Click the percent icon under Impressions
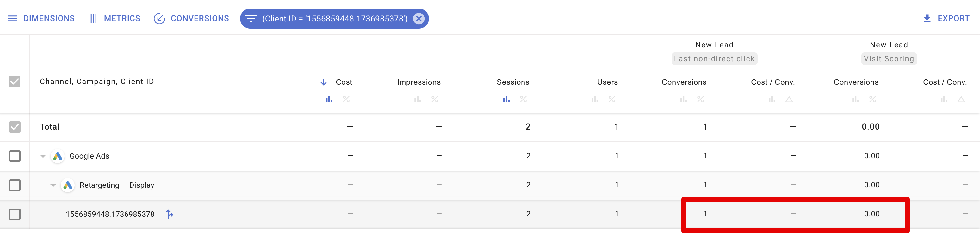This screenshot has width=980, height=242. [435, 100]
